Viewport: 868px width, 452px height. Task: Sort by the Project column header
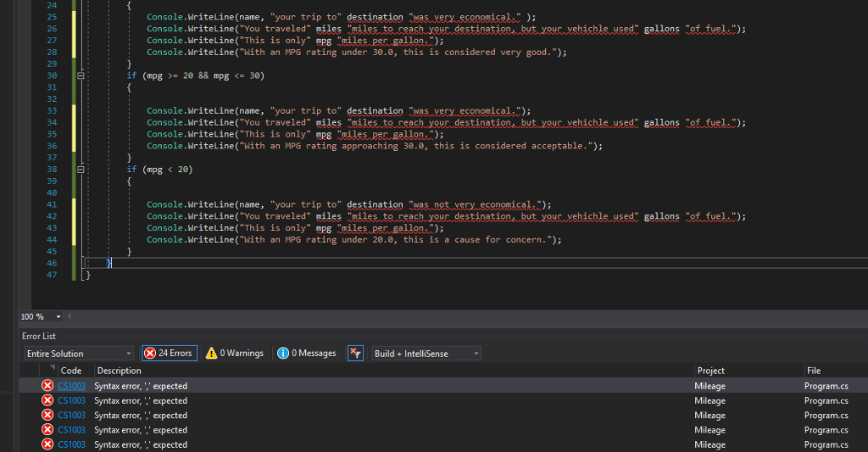pos(711,371)
